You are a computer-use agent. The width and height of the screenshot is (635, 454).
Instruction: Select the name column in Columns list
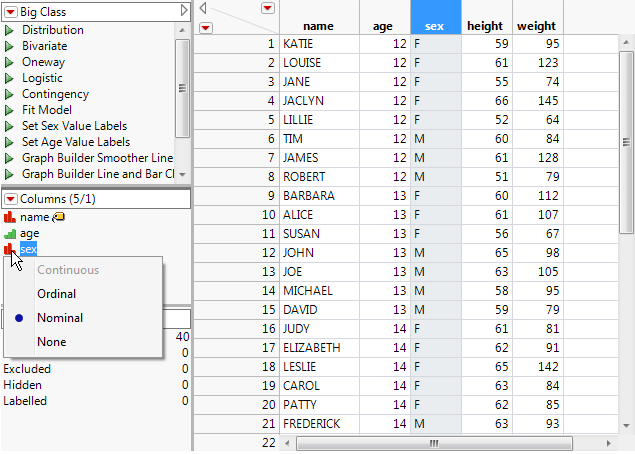click(x=34, y=217)
